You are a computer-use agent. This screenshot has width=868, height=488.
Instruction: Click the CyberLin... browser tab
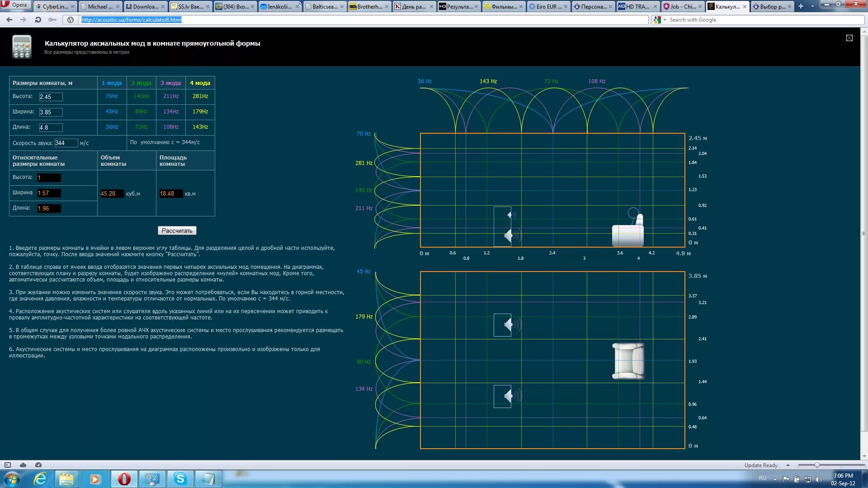coord(55,7)
